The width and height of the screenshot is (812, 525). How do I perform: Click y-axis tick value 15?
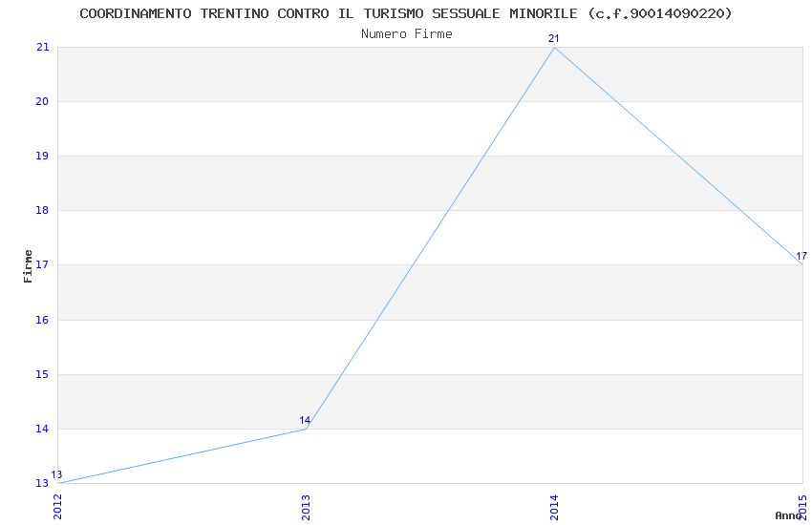tap(42, 374)
